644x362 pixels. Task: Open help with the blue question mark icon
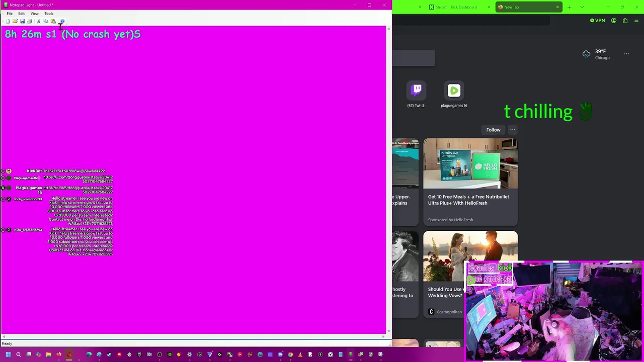[x=62, y=21]
